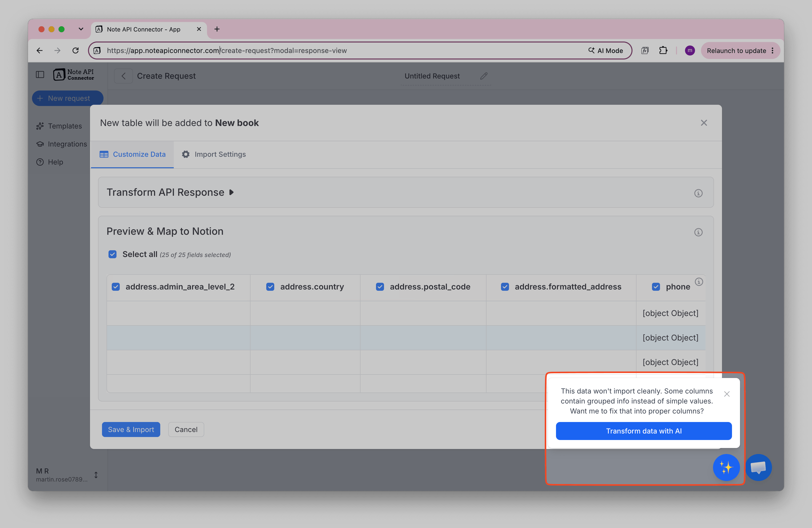
Task: Click the Note API Connector logo
Action: pos(73,74)
